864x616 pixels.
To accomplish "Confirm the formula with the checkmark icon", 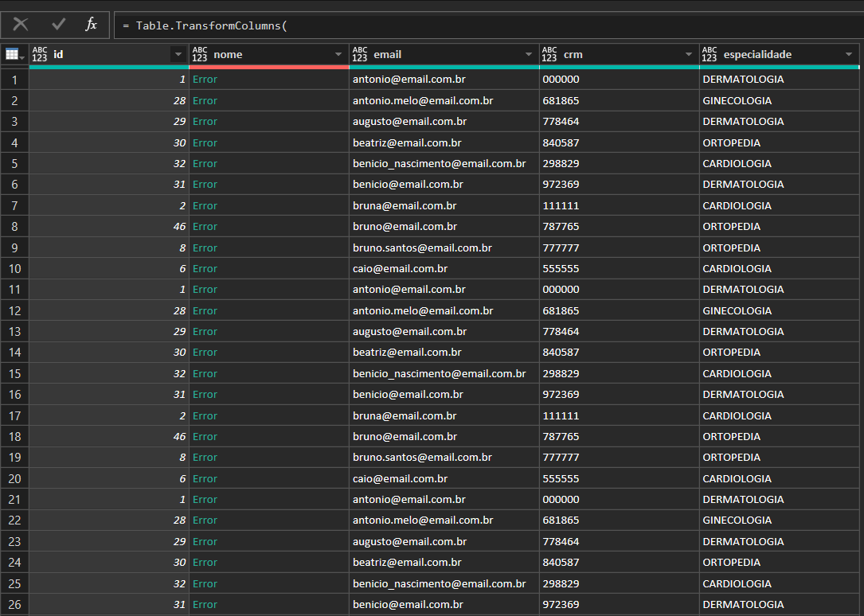I will (58, 24).
